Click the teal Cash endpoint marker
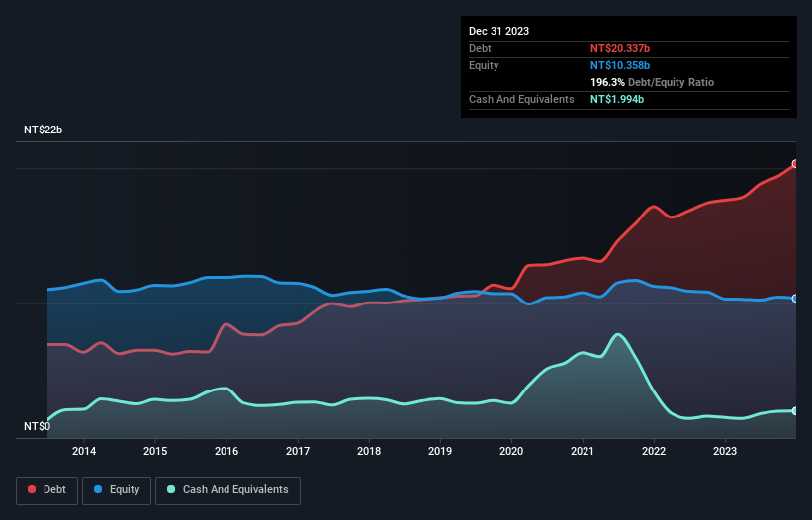The height and width of the screenshot is (520, 812). coord(795,411)
